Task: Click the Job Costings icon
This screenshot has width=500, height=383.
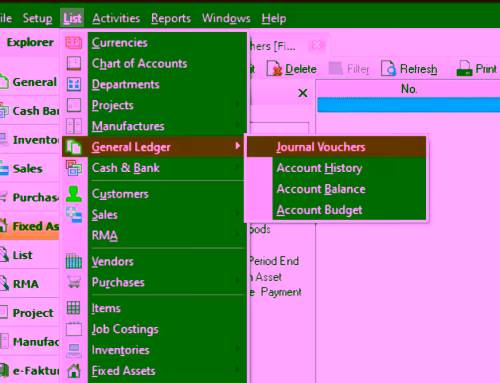Action: (x=74, y=329)
